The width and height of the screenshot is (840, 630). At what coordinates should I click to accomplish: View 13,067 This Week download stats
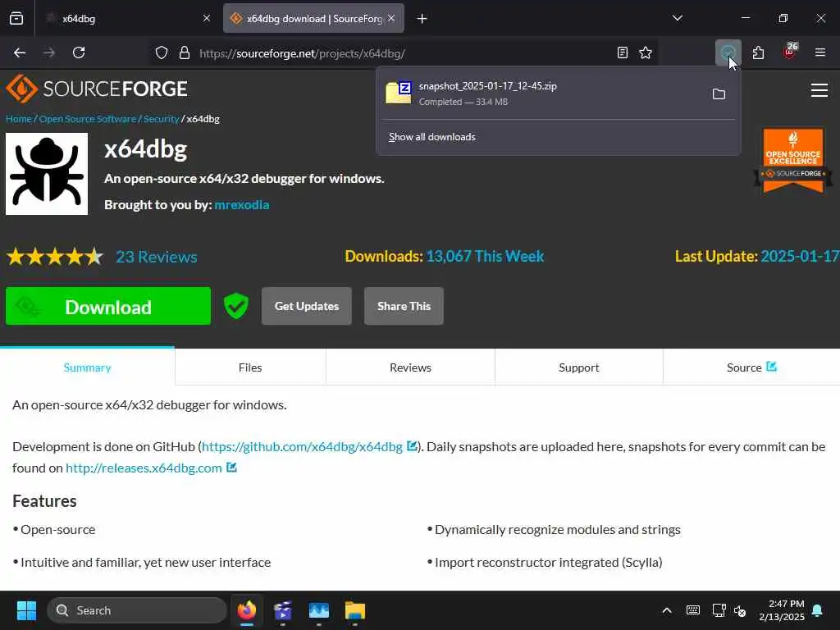[x=485, y=256]
